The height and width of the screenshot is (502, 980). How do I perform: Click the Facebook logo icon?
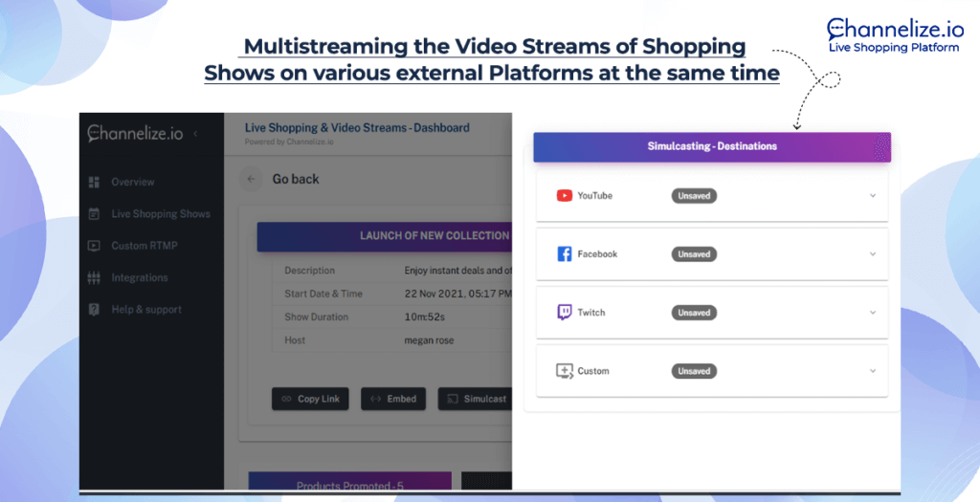pyautogui.click(x=565, y=254)
